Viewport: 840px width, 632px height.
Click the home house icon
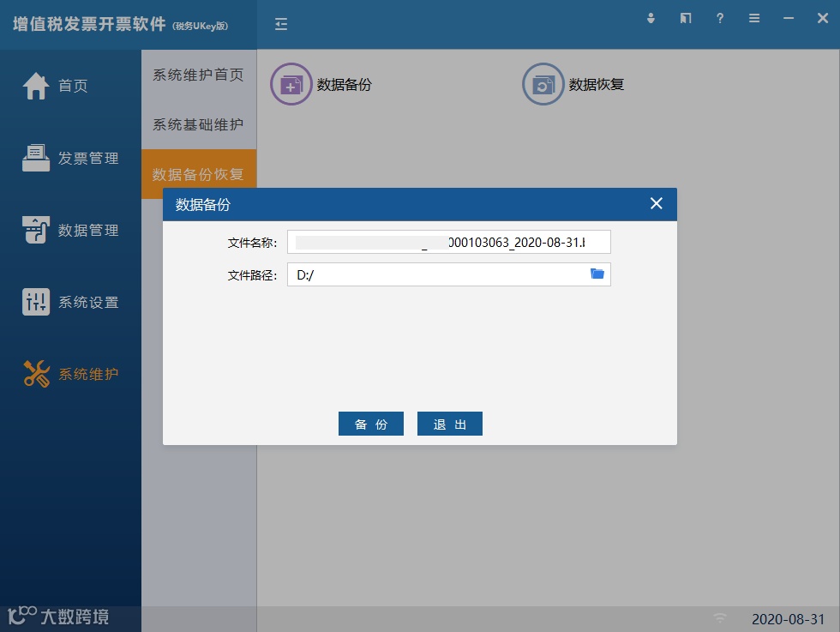[36, 86]
